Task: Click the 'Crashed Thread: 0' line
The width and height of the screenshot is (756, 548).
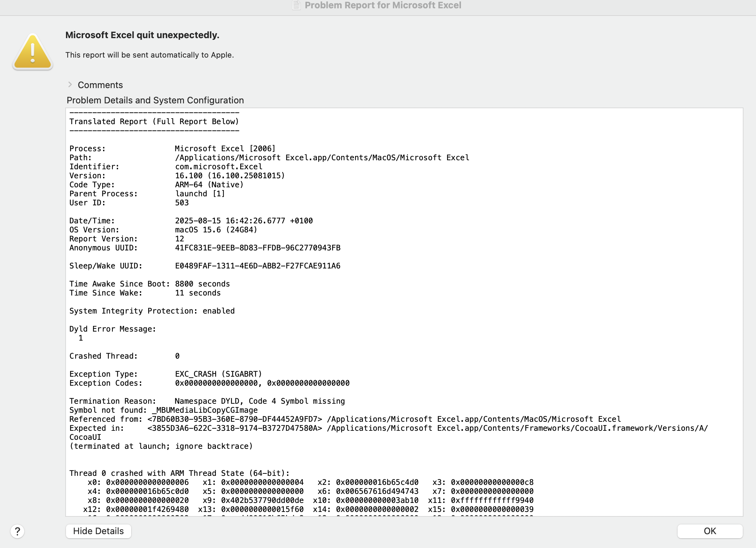Action: pos(124,356)
